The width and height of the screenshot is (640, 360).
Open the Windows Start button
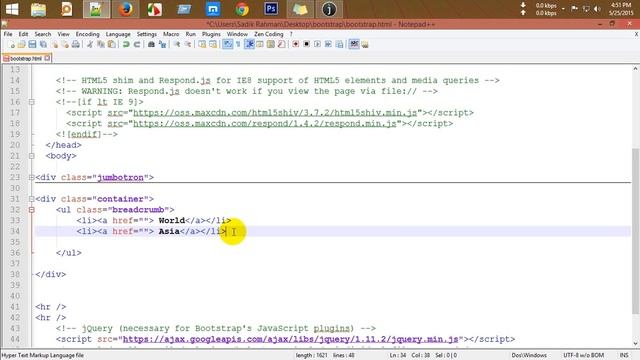point(12,9)
